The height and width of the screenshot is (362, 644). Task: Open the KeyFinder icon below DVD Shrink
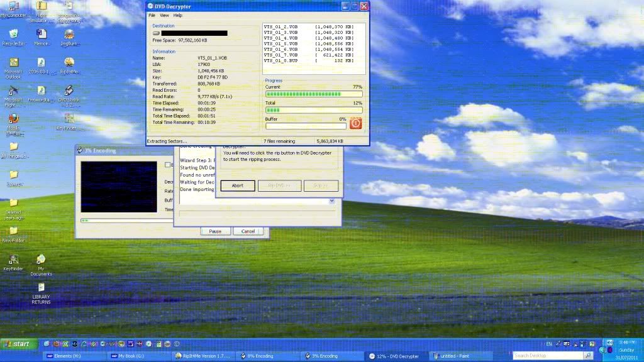[69, 121]
